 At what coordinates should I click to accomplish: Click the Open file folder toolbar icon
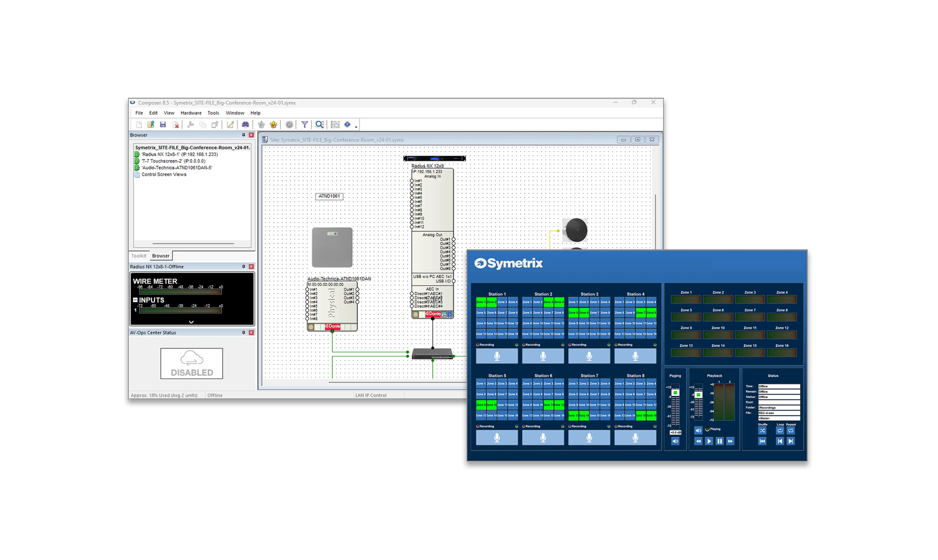click(151, 125)
